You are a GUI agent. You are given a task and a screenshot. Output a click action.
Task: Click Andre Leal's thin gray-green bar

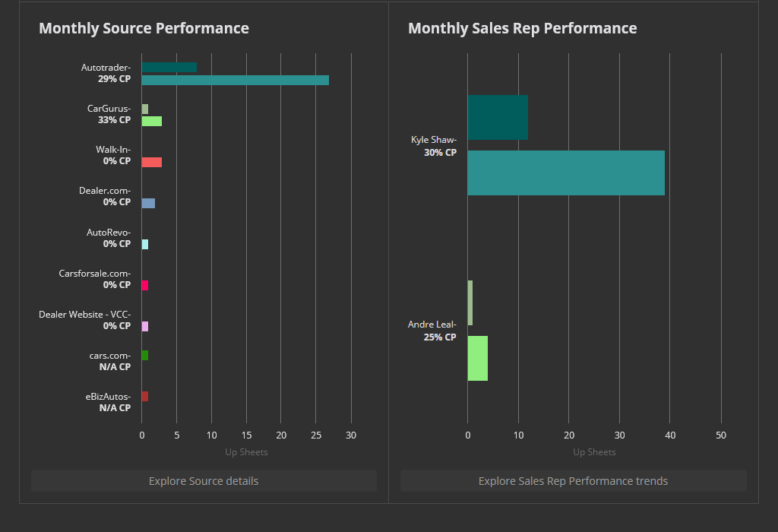tap(470, 302)
